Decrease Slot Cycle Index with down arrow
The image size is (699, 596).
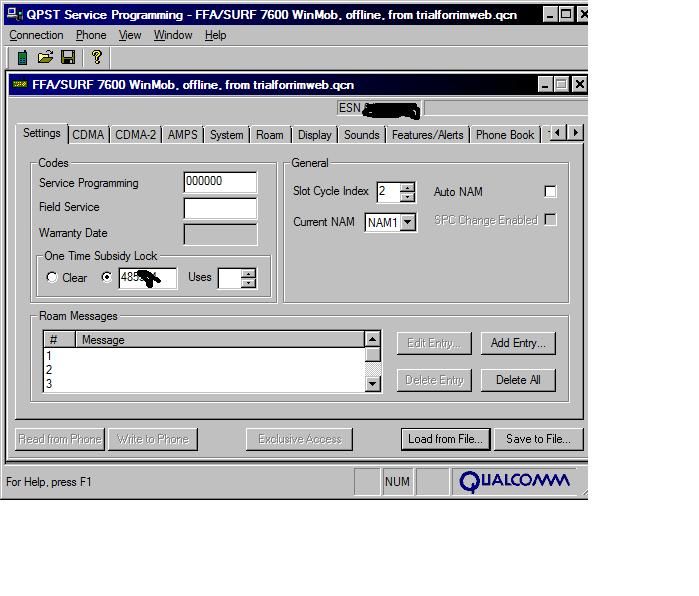click(407, 197)
